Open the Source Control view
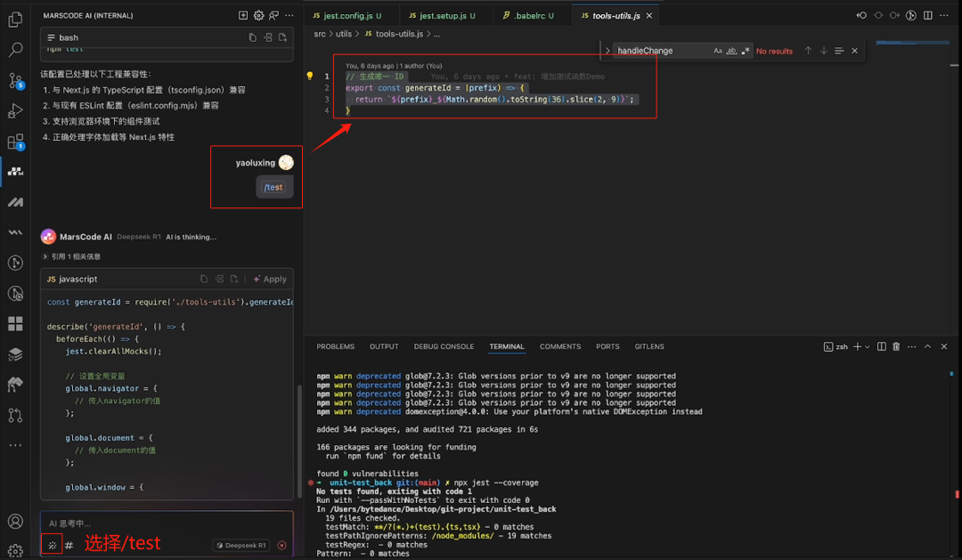Screen dimensions: 962x560 coord(15,80)
